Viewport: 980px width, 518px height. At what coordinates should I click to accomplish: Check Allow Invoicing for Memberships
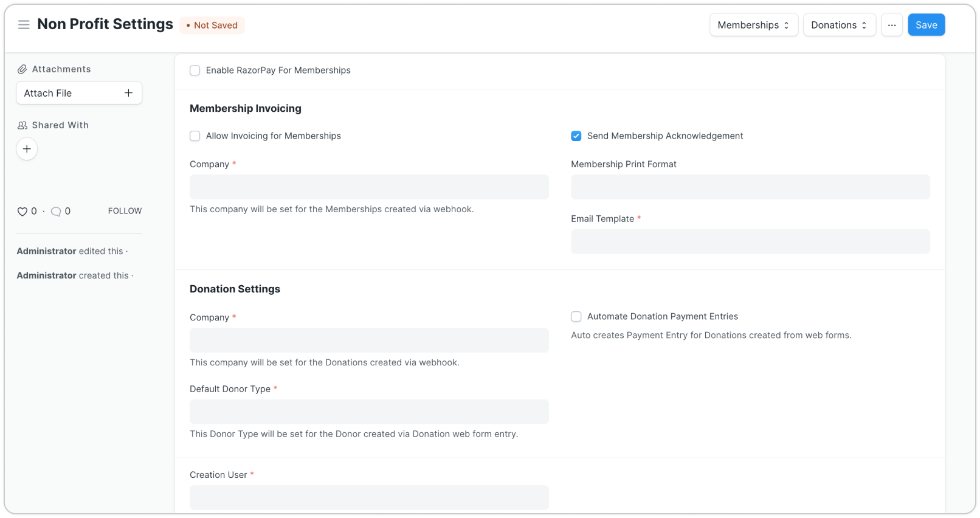pyautogui.click(x=195, y=136)
